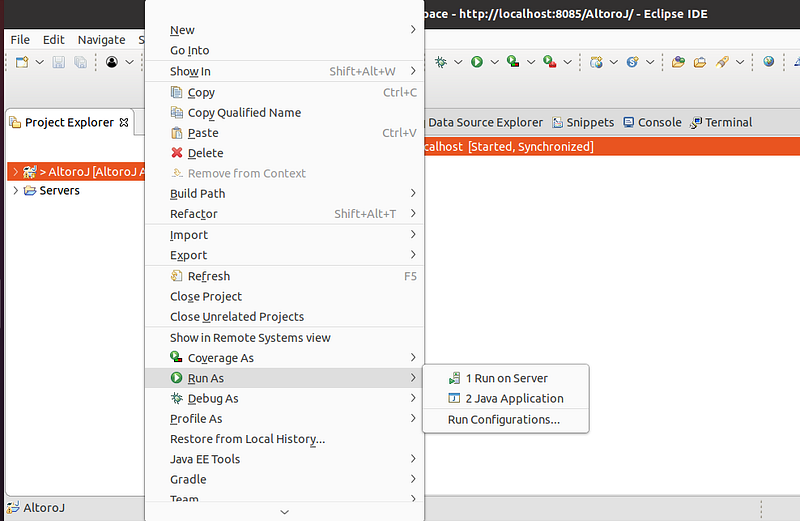
Task: Click the Debug bug icon in toolbar
Action: (x=441, y=62)
